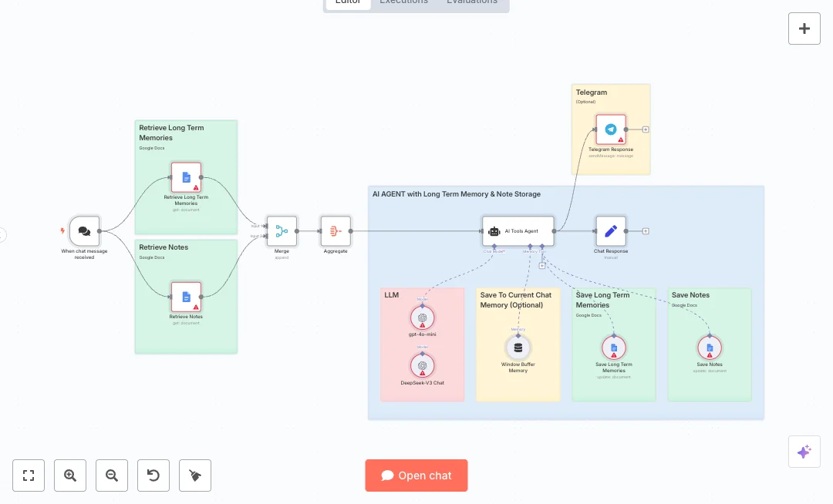The image size is (833, 504).
Task: Select the Window Buffer Memory node
Action: (518, 348)
